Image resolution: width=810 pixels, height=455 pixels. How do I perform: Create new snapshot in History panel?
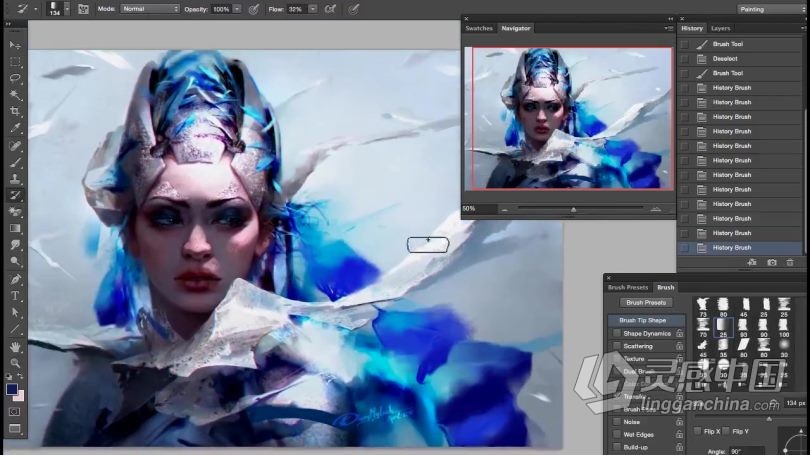pyautogui.click(x=772, y=262)
